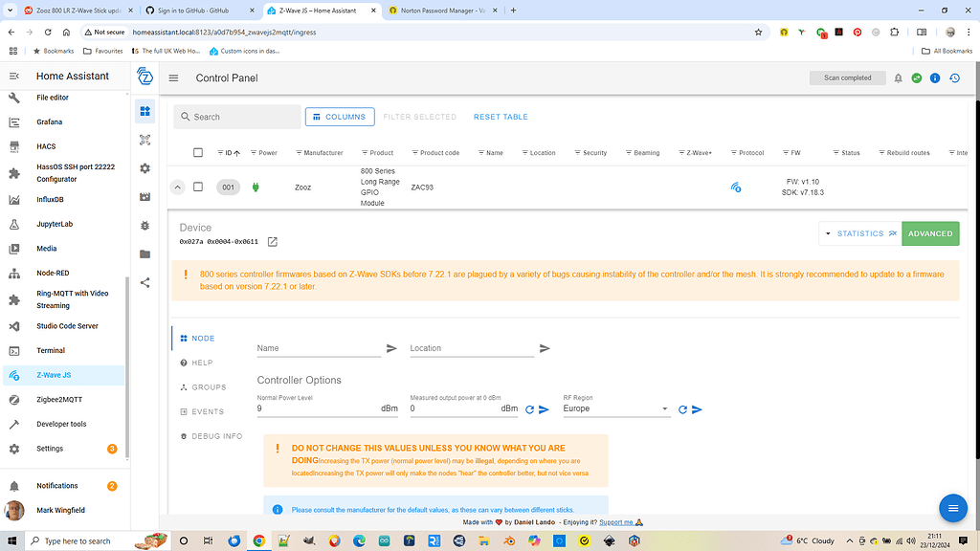Screen dimensions: 980x551
Task: Click the green Advanced button
Action: point(929,233)
